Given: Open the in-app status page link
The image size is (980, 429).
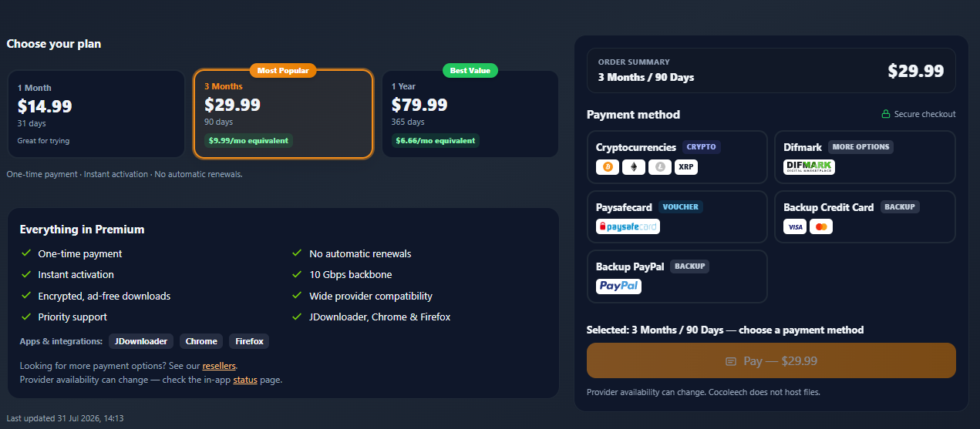Looking at the screenshot, I should [245, 380].
